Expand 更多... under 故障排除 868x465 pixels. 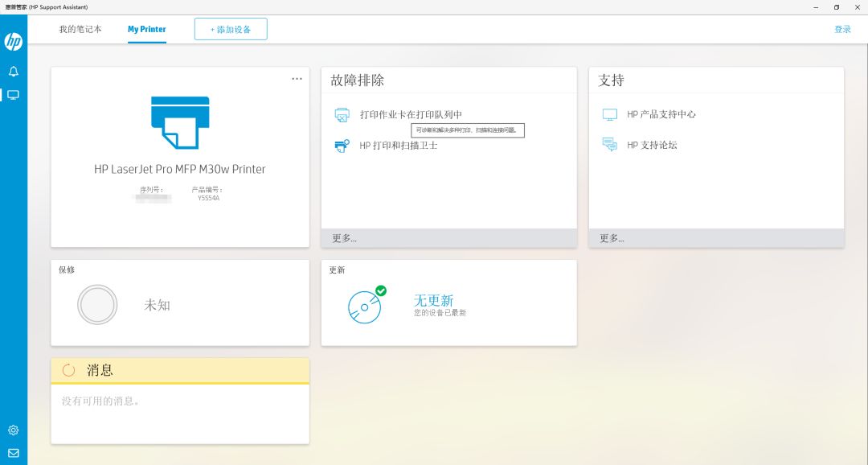coord(344,238)
